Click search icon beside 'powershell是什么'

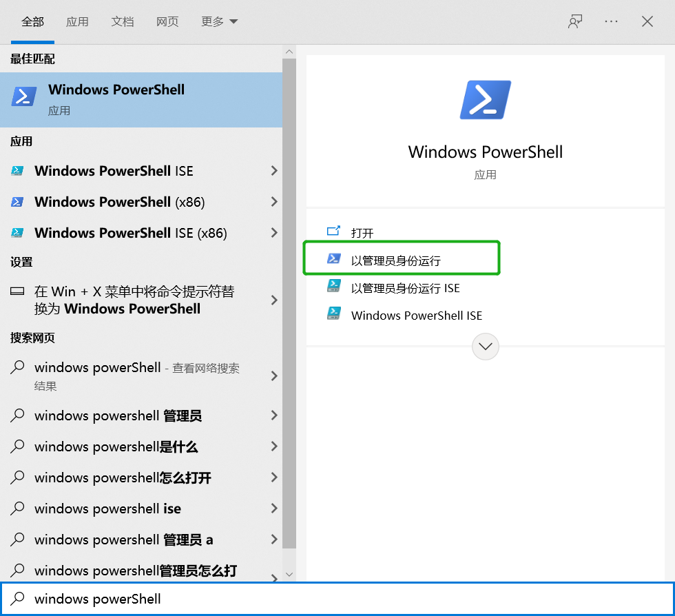tap(17, 446)
